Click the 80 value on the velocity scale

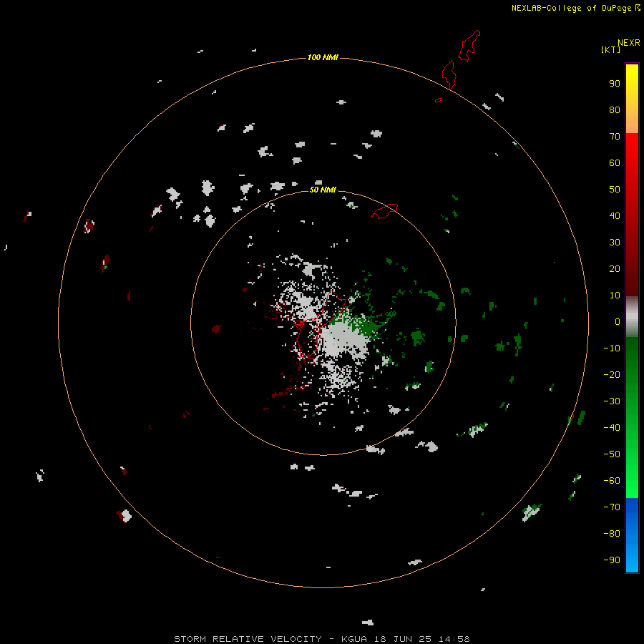615,110
